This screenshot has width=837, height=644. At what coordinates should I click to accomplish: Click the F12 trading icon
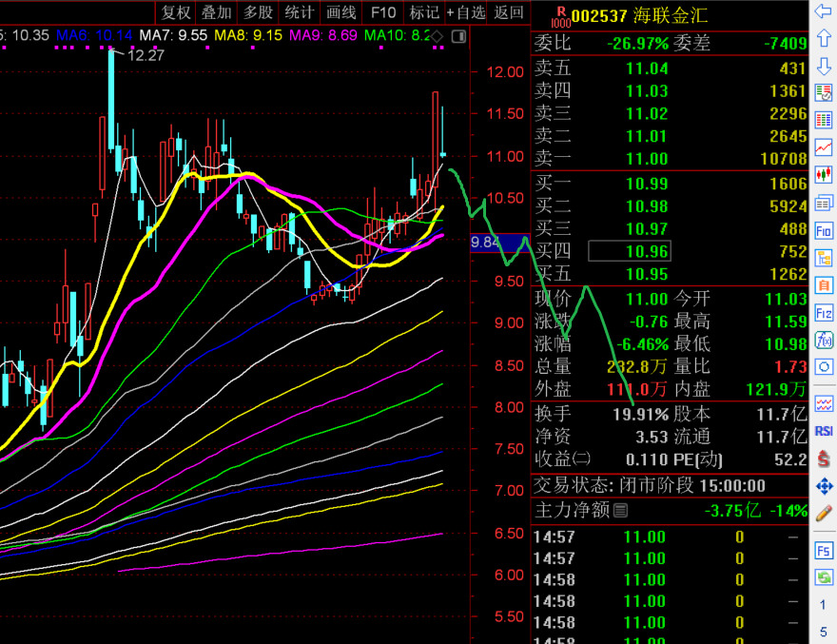(823, 313)
